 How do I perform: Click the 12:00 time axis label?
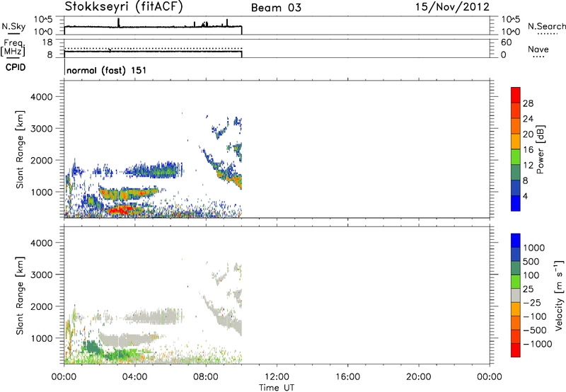[x=277, y=377]
